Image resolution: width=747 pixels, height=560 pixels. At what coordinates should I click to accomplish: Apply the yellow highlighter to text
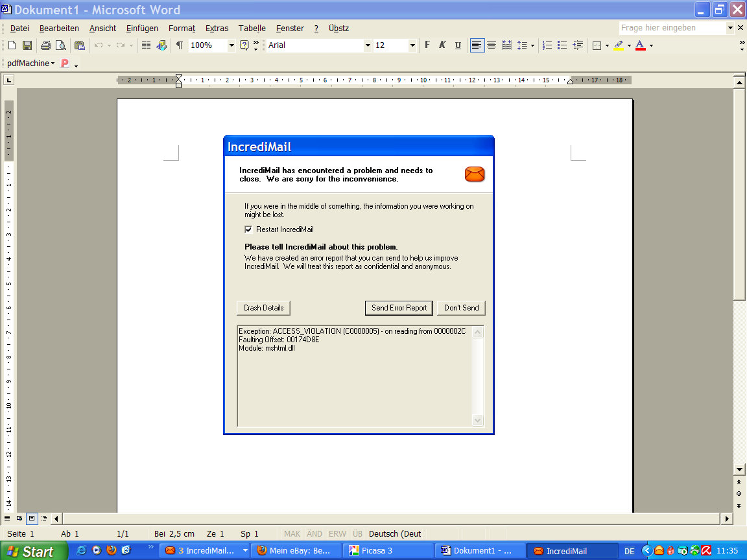(x=619, y=45)
